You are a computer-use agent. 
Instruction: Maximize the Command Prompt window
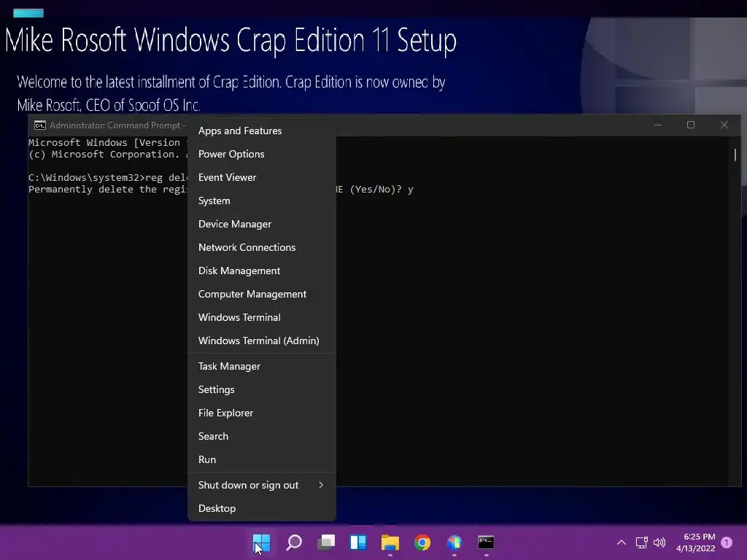click(x=691, y=125)
